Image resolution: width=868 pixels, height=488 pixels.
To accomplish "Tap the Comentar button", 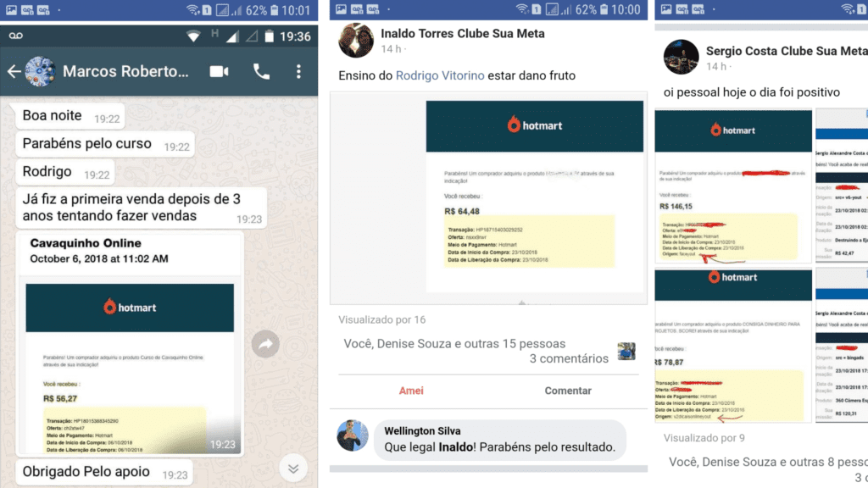I will point(568,391).
